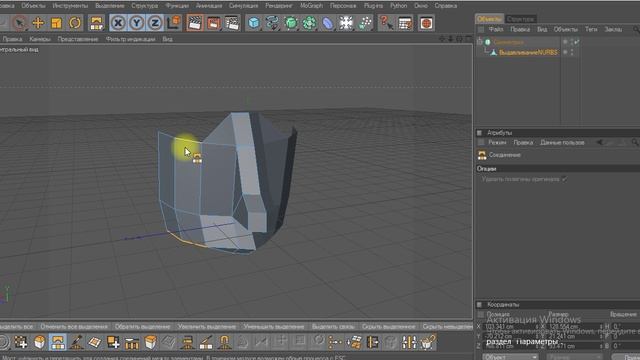Viewport: 640px width, 360px height.
Task: Collapse the Симметрия tree node
Action: (480, 42)
